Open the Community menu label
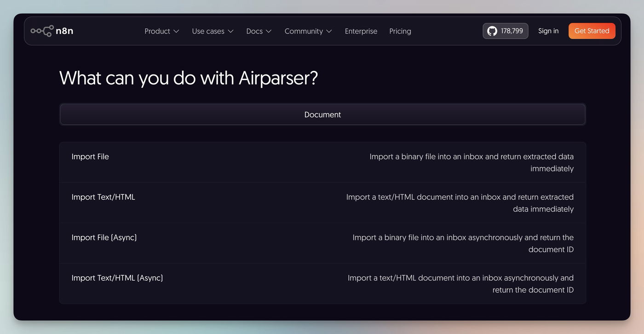Screen dimensions: 644x334 tap(304, 31)
